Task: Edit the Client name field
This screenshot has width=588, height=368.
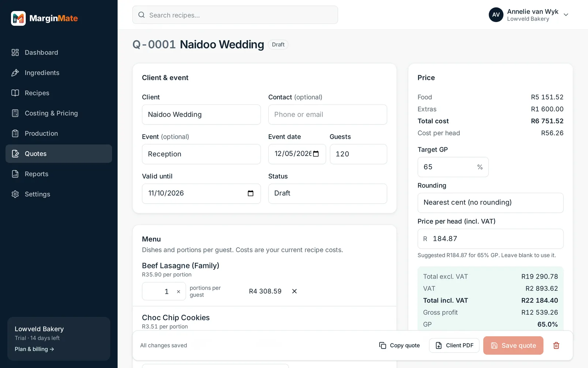Action: [201, 114]
